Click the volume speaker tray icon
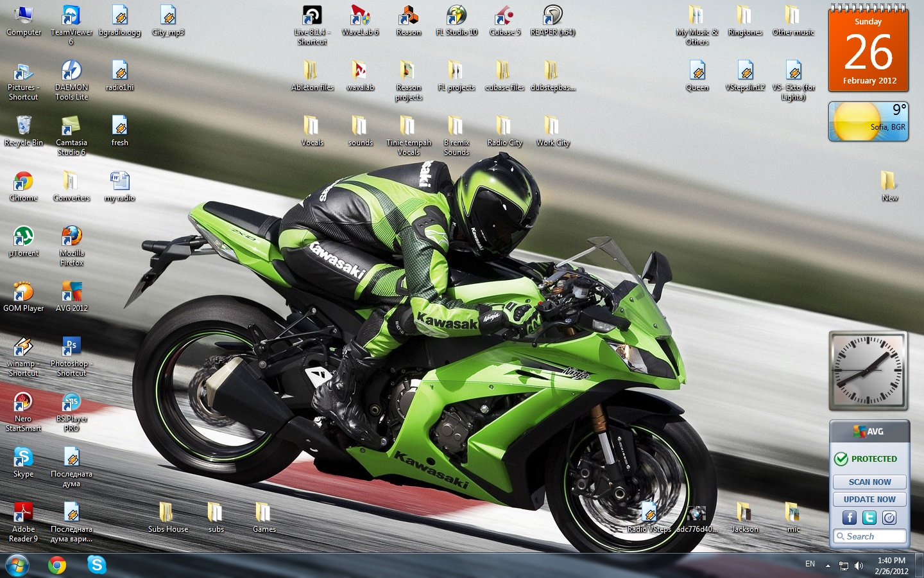Viewport: 924px width, 578px height. [859, 566]
